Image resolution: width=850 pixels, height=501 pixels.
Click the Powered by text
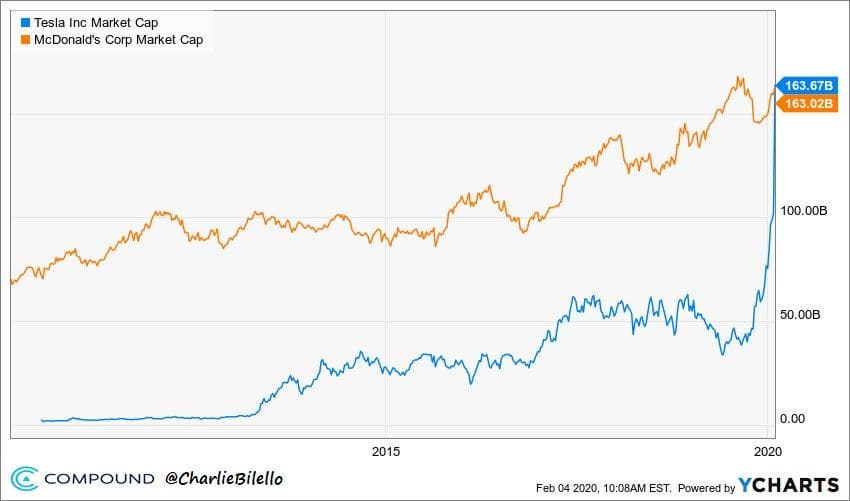click(x=705, y=487)
